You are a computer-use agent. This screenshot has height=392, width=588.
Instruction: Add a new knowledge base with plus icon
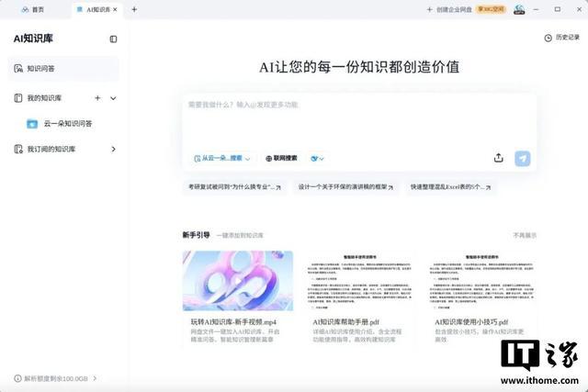[97, 98]
